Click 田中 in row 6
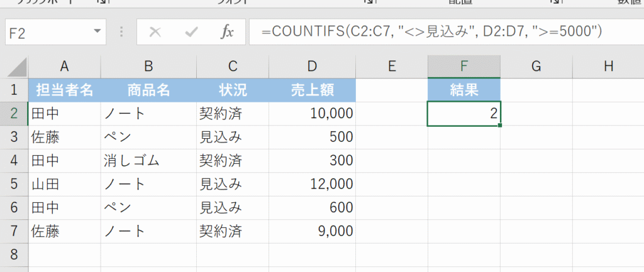644x272 pixels. point(64,207)
